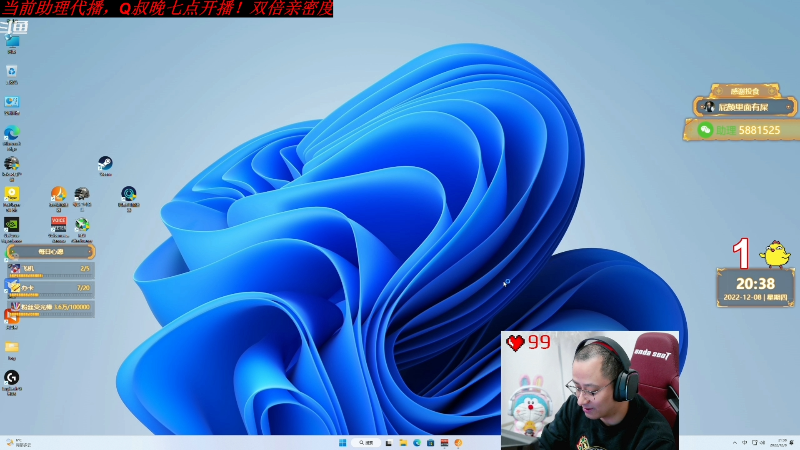
Task: Open the red VOICE app on taskbar
Action: [x=444, y=443]
